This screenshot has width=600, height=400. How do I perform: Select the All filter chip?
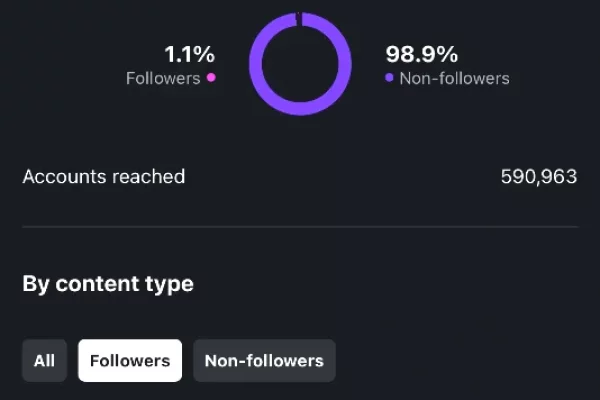(x=44, y=361)
